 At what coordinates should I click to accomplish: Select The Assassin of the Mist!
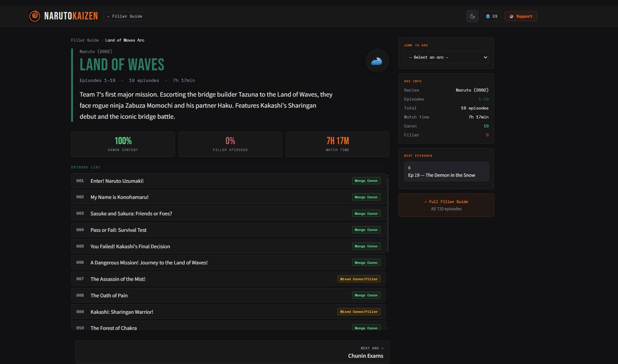click(x=228, y=279)
